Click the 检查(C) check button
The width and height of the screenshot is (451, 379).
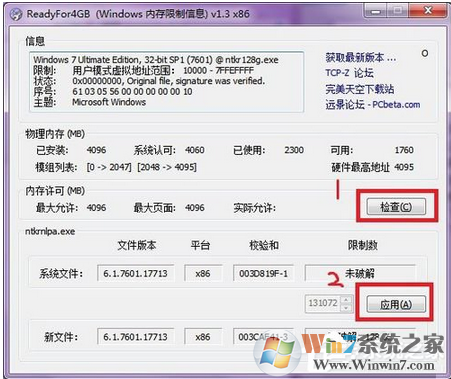[396, 207]
